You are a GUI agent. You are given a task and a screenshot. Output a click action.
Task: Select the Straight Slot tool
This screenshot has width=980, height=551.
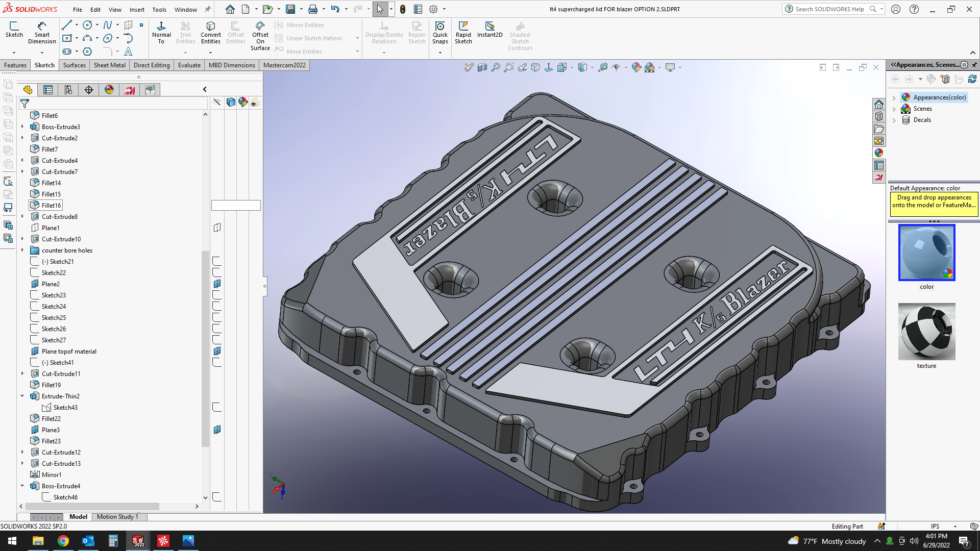pyautogui.click(x=67, y=52)
